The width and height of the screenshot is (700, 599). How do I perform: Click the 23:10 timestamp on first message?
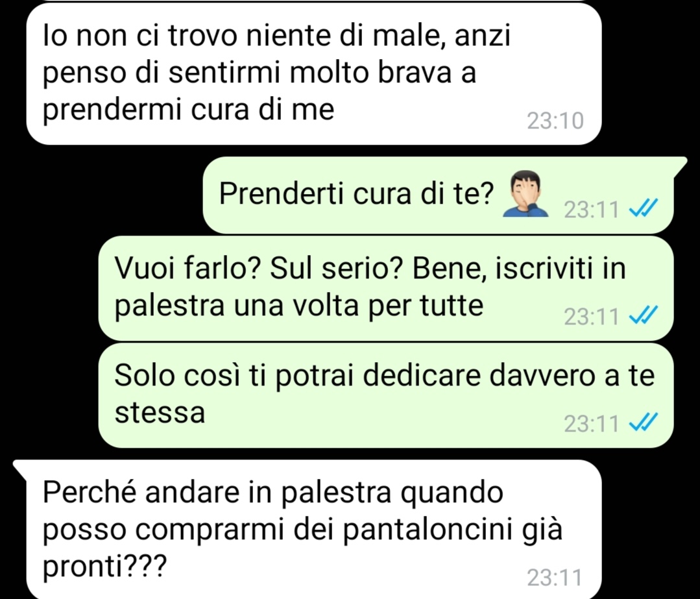click(555, 121)
